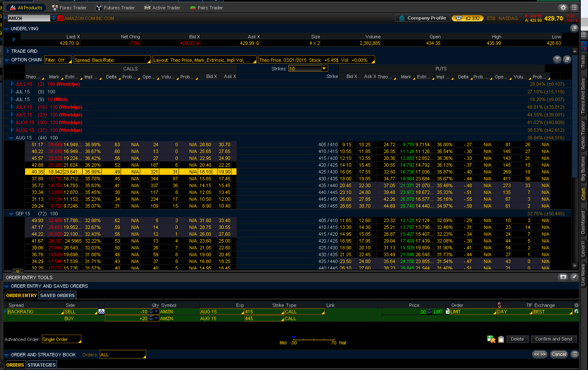This screenshot has height=370, width=588.
Task: Select the All Products tab
Action: click(26, 8)
